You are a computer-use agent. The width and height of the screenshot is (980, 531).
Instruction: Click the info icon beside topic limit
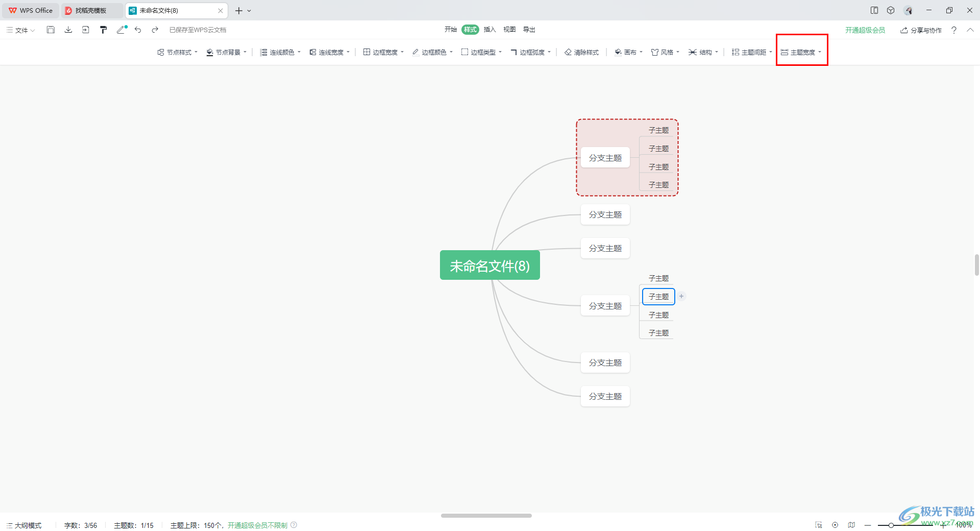[294, 525]
